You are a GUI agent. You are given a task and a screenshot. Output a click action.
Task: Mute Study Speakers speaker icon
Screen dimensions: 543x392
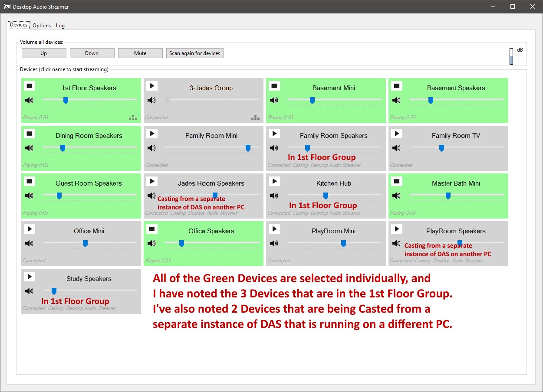point(29,291)
